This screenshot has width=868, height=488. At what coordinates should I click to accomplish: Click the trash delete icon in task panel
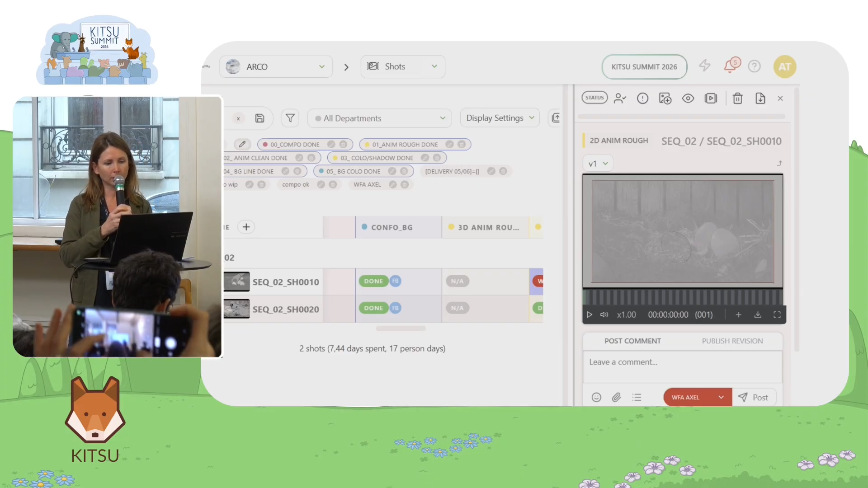click(737, 98)
